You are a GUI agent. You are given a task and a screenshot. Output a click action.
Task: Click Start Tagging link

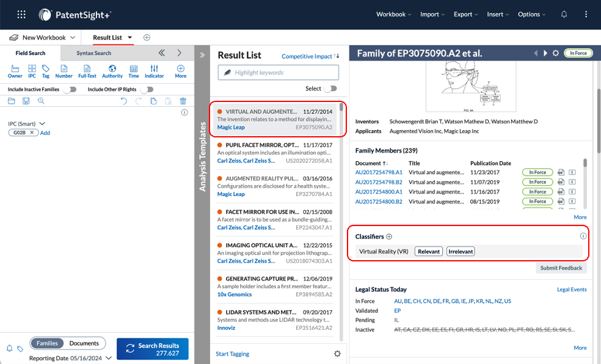click(x=232, y=354)
